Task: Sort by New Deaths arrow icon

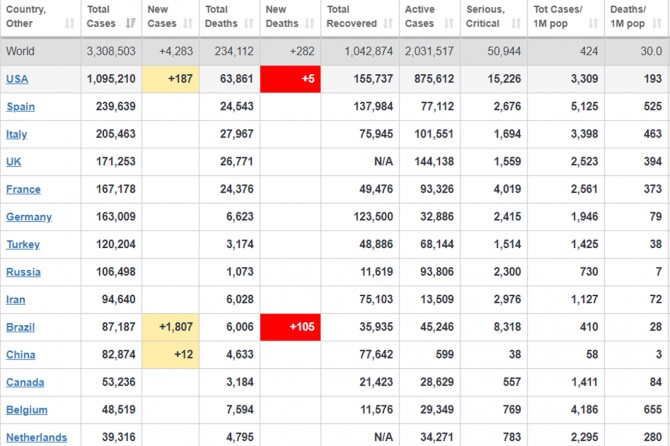Action: 310,23
